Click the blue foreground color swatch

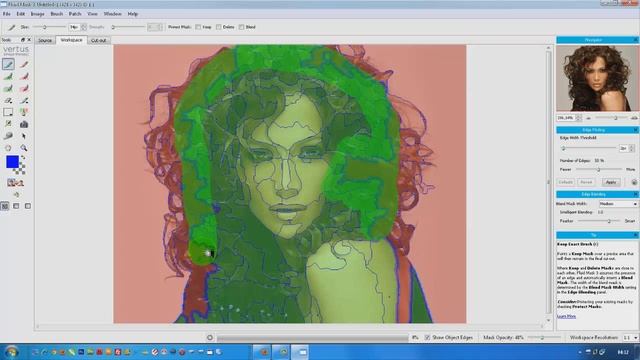point(12,162)
